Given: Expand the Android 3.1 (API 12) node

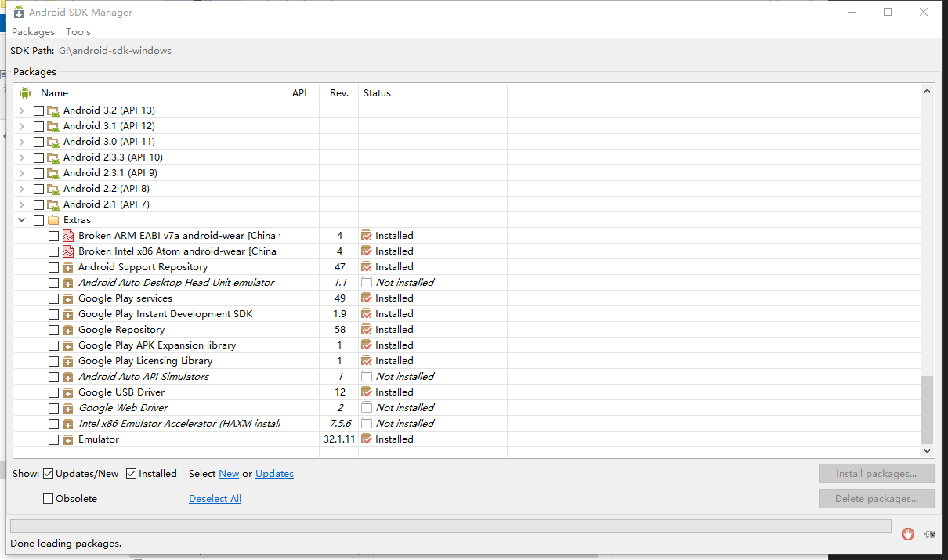Looking at the screenshot, I should (22, 126).
